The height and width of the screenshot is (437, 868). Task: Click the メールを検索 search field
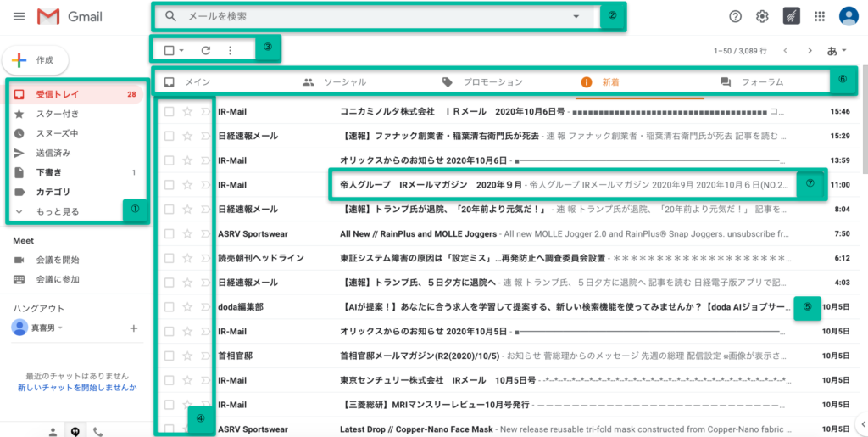[364, 16]
